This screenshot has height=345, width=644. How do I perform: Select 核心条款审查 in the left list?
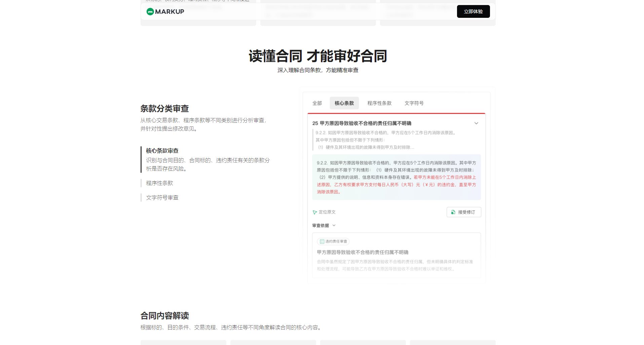coord(162,151)
